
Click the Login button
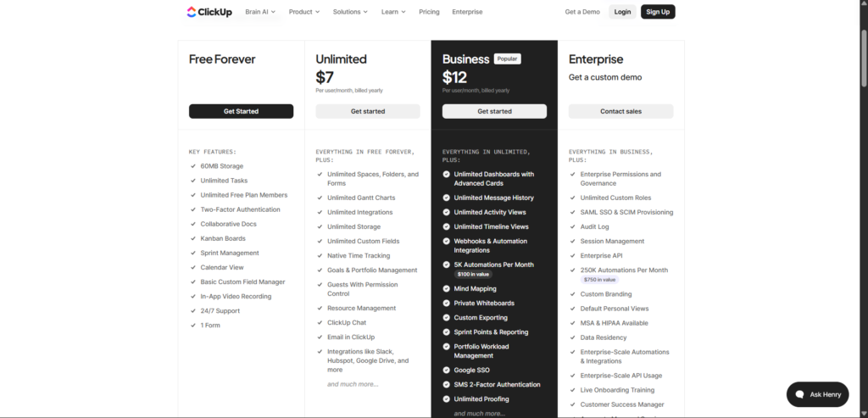click(x=622, y=12)
